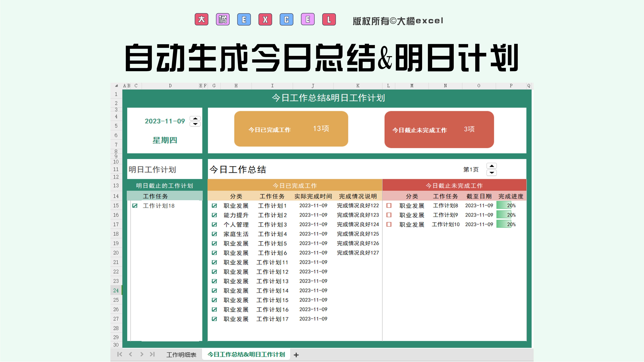Go to last sheet navigation arrow
Image resolution: width=644 pixels, height=362 pixels.
point(152,354)
